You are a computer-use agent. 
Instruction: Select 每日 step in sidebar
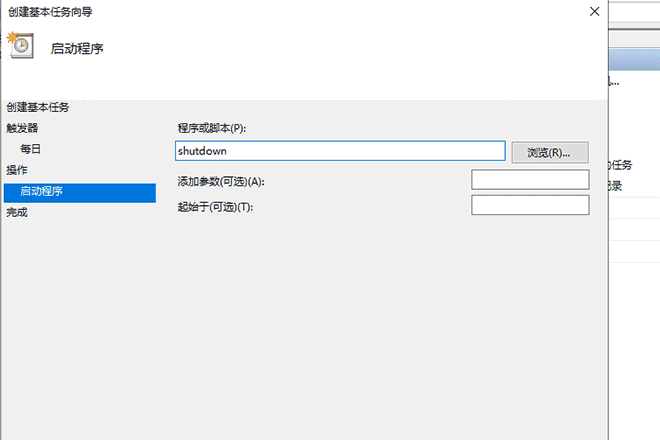(x=30, y=149)
